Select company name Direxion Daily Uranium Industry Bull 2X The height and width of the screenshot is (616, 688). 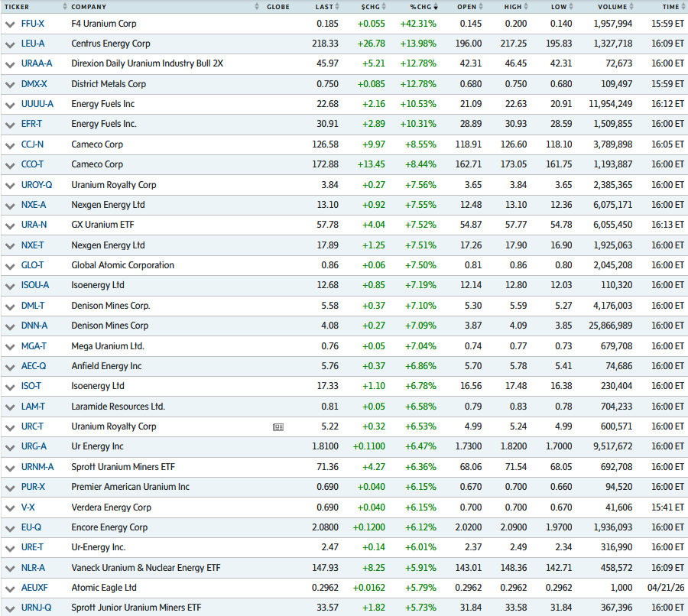(x=148, y=63)
